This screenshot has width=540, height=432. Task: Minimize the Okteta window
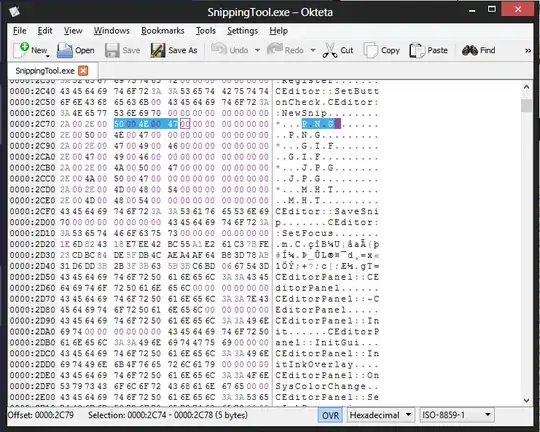(x=472, y=10)
